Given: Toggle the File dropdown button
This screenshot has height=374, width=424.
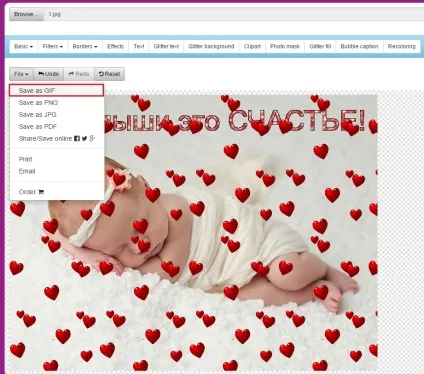Looking at the screenshot, I should coord(21,74).
